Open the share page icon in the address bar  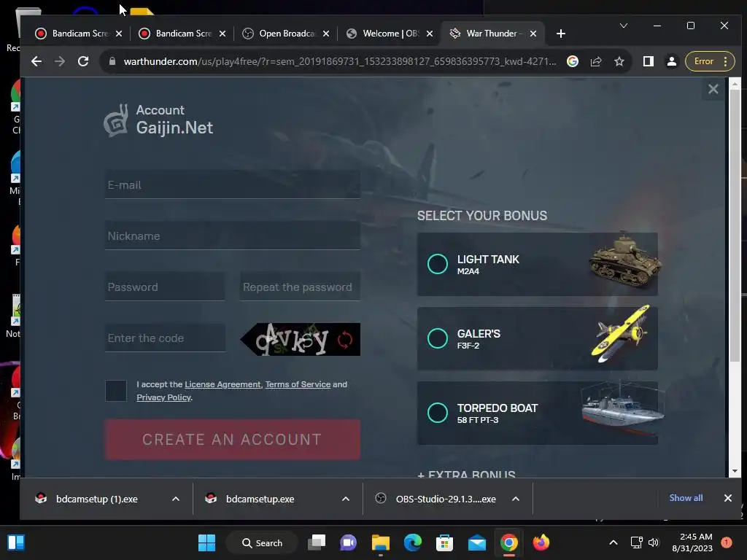595,61
